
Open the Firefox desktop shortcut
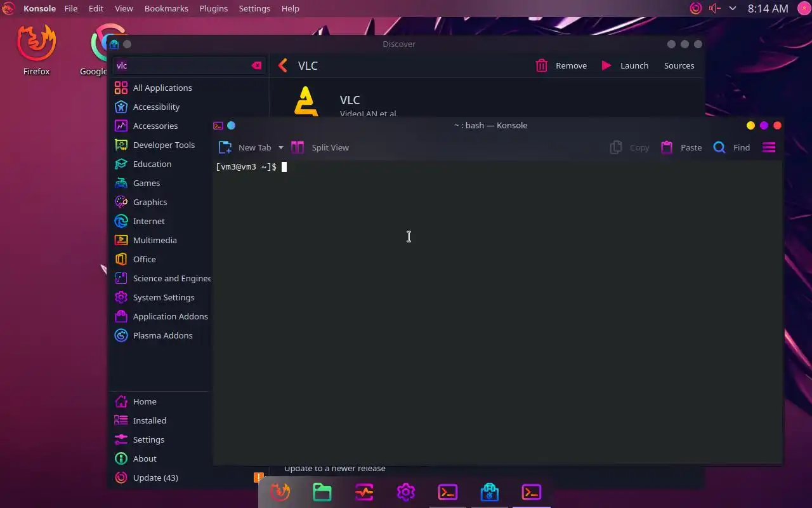pyautogui.click(x=36, y=51)
